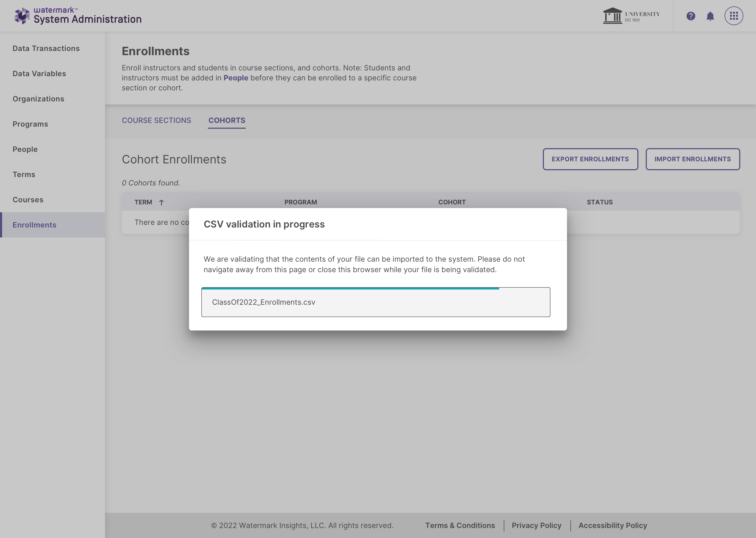Viewport: 756px width, 538px height.
Task: Click the Import Enrollments button
Action: click(x=692, y=159)
